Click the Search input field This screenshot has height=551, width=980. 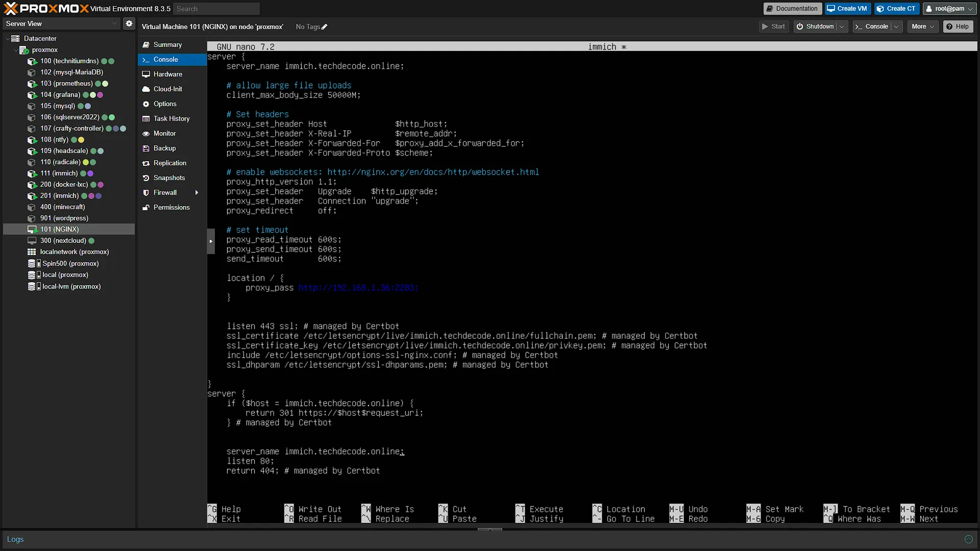click(x=216, y=9)
